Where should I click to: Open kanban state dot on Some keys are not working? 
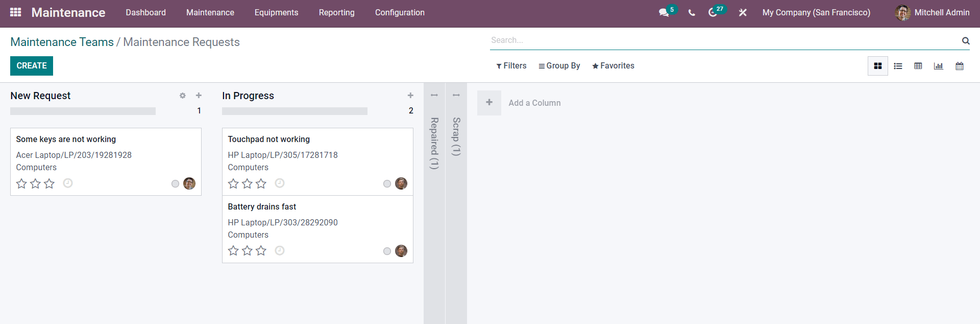pos(175,184)
